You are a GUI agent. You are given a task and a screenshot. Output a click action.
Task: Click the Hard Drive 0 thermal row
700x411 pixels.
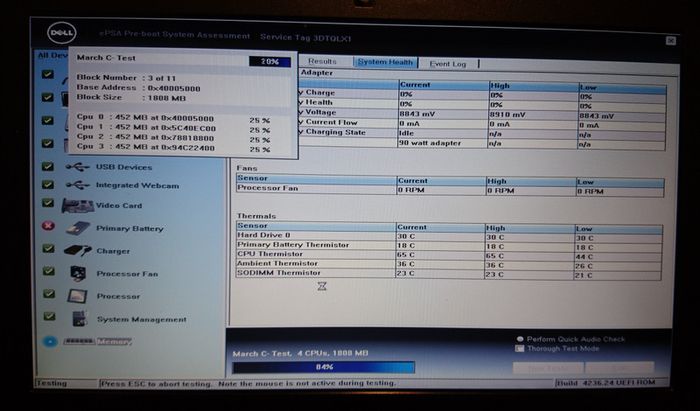(449, 236)
